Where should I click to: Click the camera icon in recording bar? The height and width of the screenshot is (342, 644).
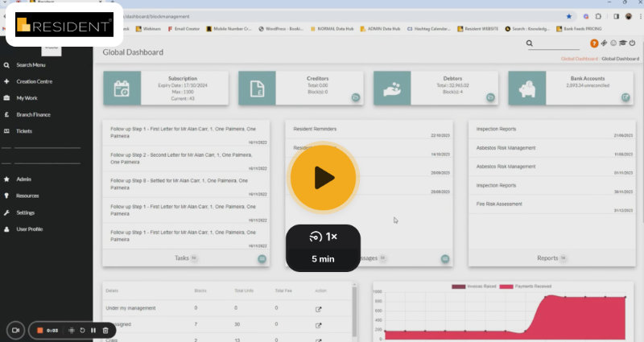(14, 330)
